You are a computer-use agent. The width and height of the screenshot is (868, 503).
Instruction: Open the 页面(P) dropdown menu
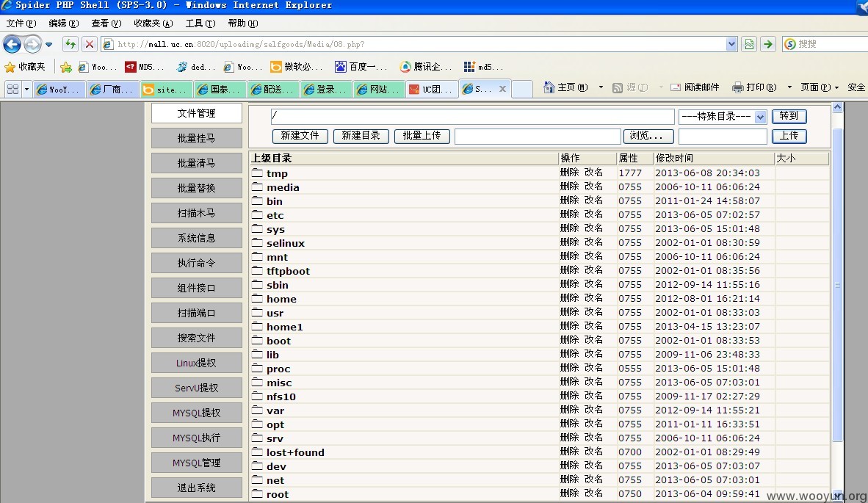point(820,87)
